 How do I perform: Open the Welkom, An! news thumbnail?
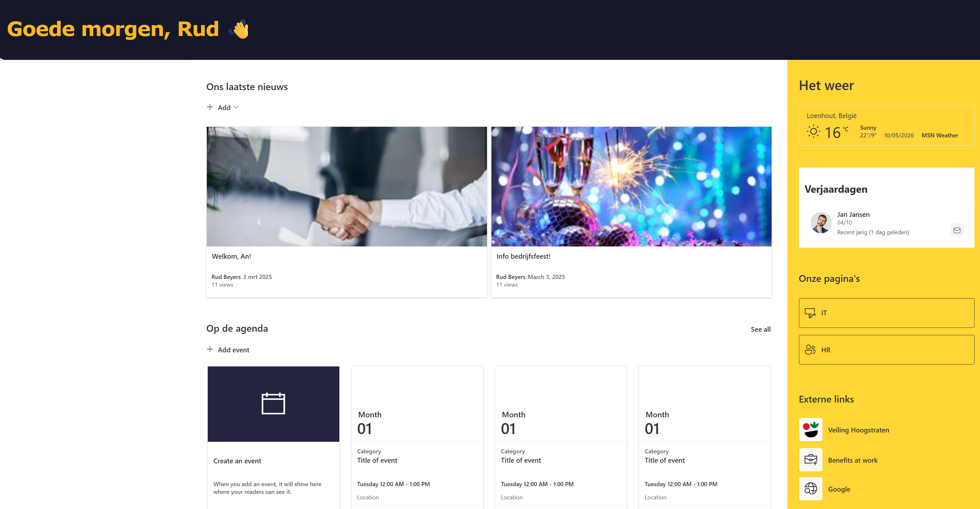point(347,187)
